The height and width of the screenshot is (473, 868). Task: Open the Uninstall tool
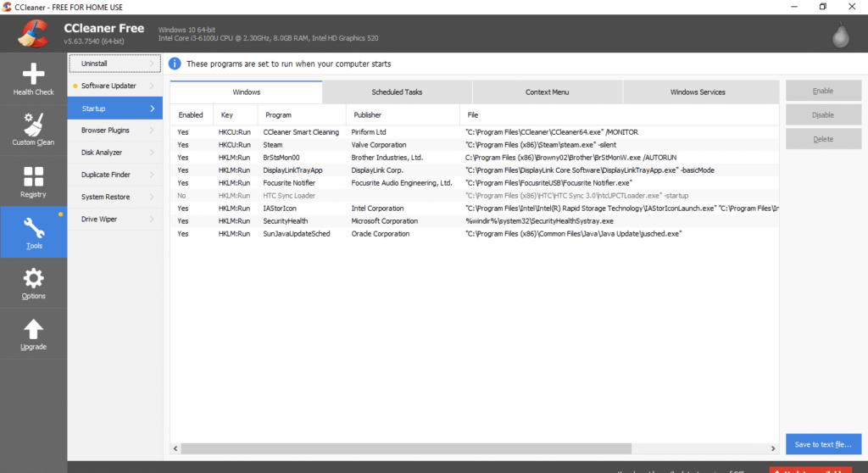coord(115,64)
